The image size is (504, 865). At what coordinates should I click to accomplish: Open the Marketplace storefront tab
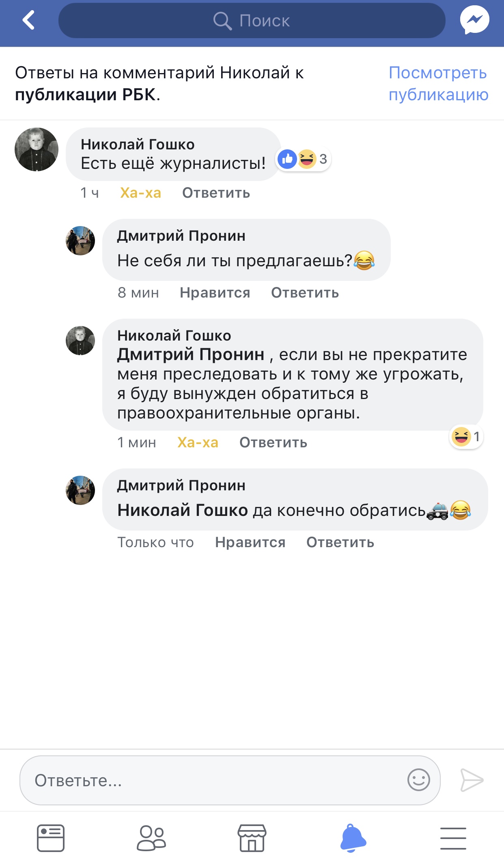click(x=252, y=838)
